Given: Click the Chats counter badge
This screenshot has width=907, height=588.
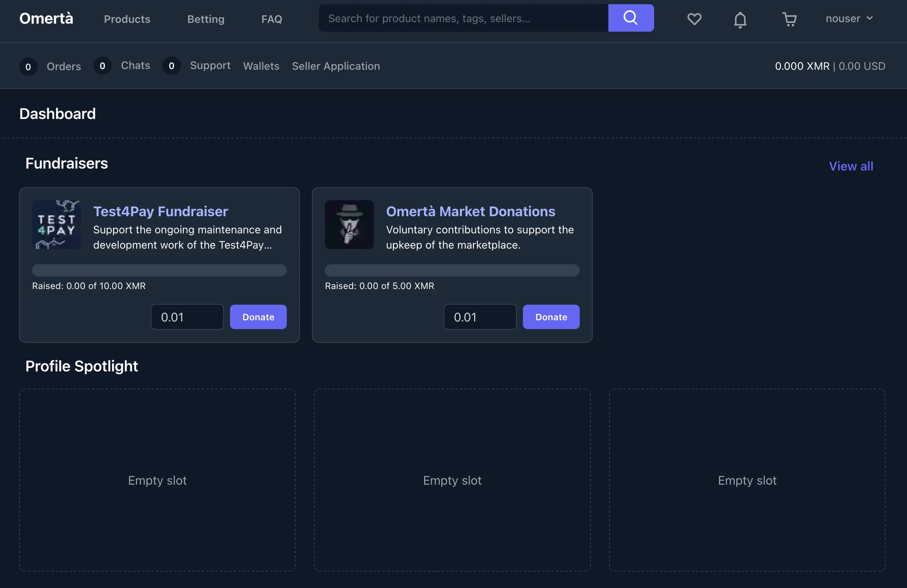Looking at the screenshot, I should pos(102,66).
